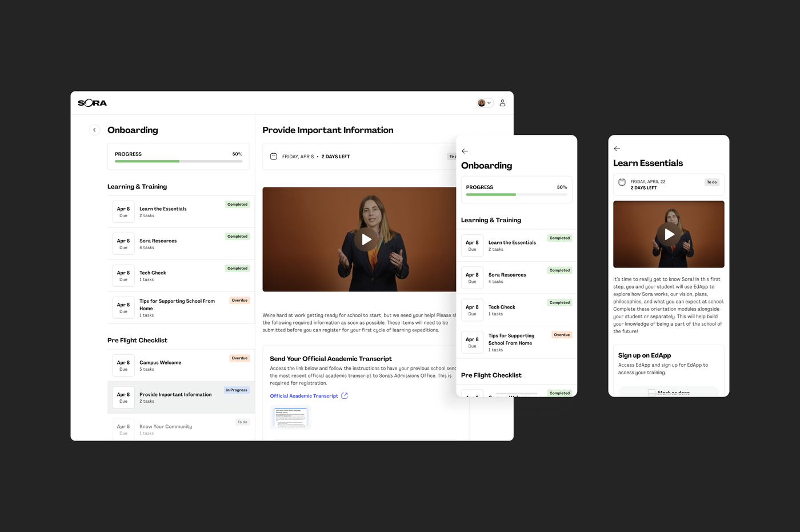The image size is (800, 532).
Task: Click the Overdue badge on desktop Campus Welcome
Action: coord(239,358)
